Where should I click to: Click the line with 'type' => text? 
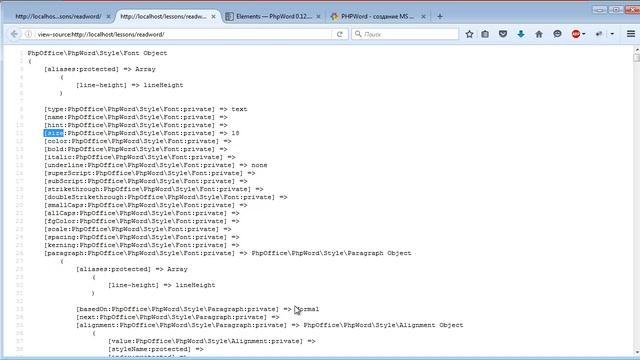click(146, 109)
